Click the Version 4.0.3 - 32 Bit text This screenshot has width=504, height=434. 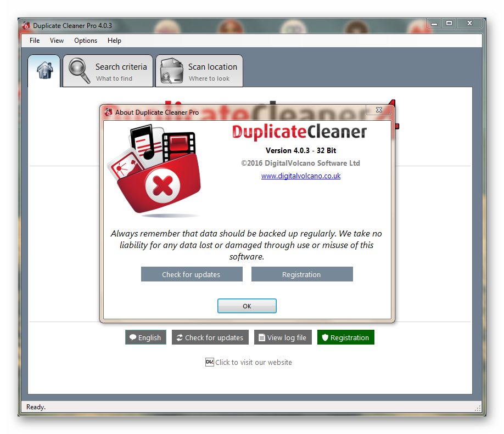point(301,150)
